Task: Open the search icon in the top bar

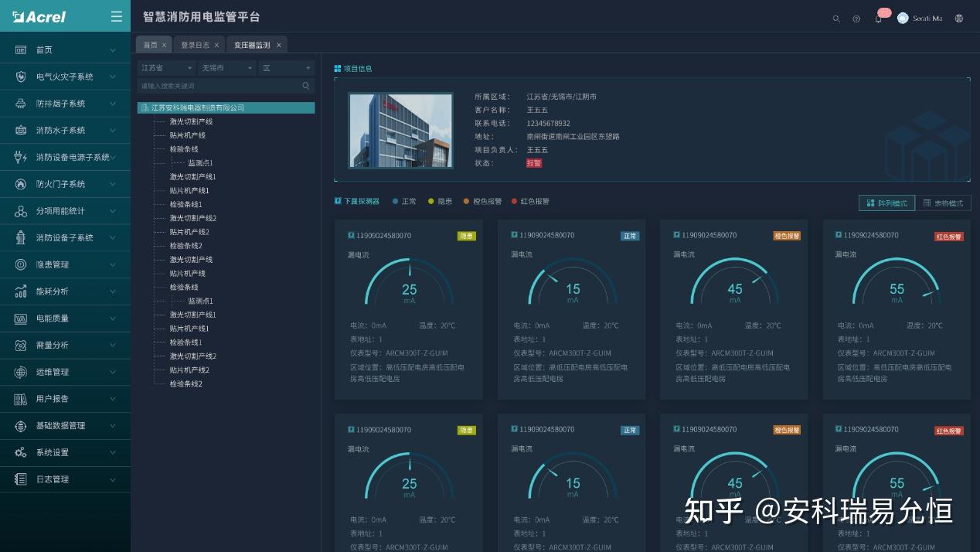Action: click(x=835, y=19)
